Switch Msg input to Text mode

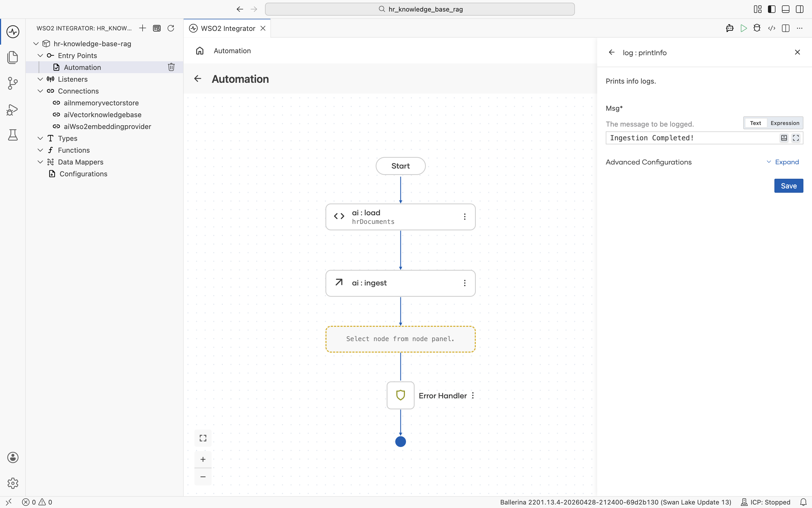click(x=756, y=123)
